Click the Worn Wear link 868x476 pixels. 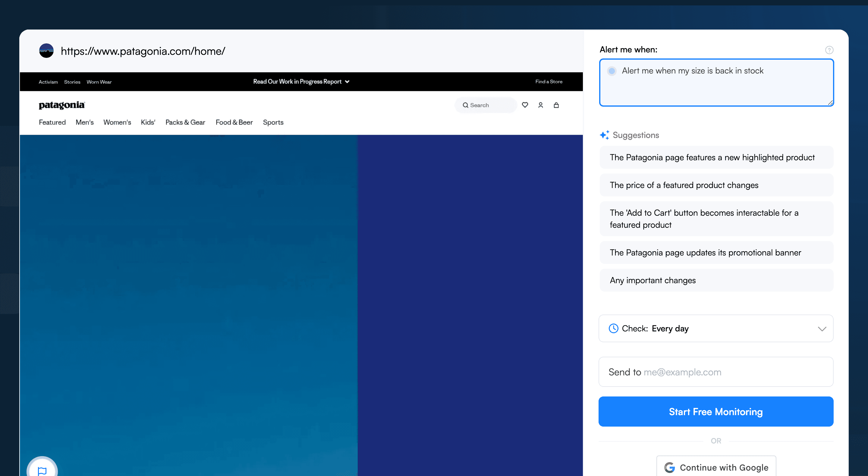99,82
